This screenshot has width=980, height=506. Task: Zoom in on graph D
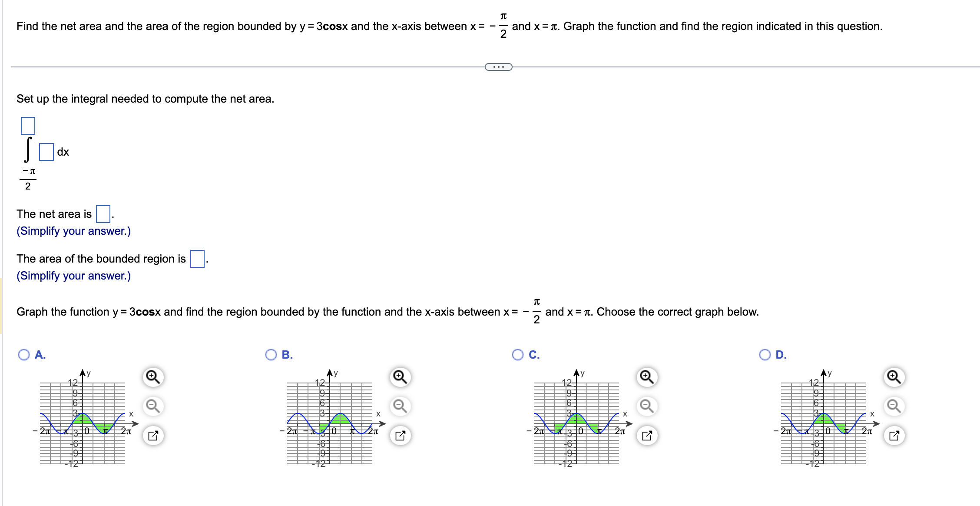point(894,376)
